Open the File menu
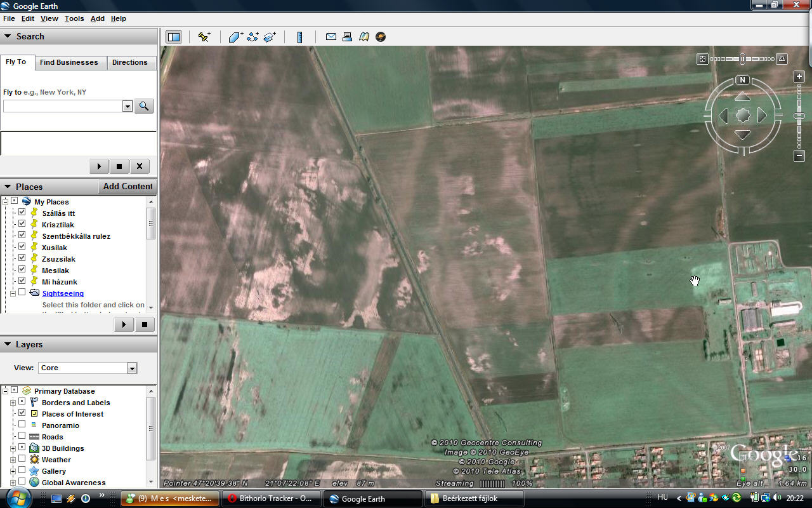Image resolution: width=812 pixels, height=508 pixels. coord(9,18)
